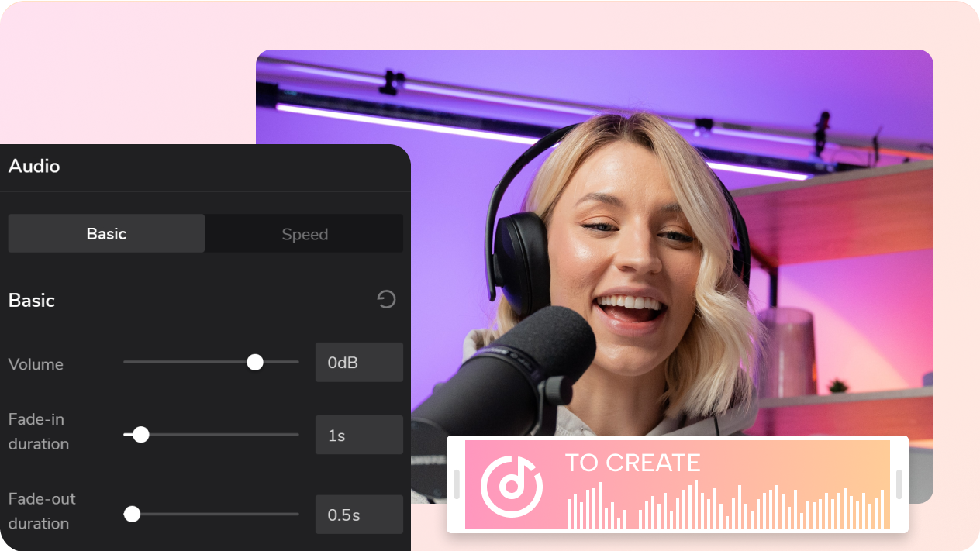Click the 0dB volume value field
Screen dimensions: 980x551
tap(359, 362)
